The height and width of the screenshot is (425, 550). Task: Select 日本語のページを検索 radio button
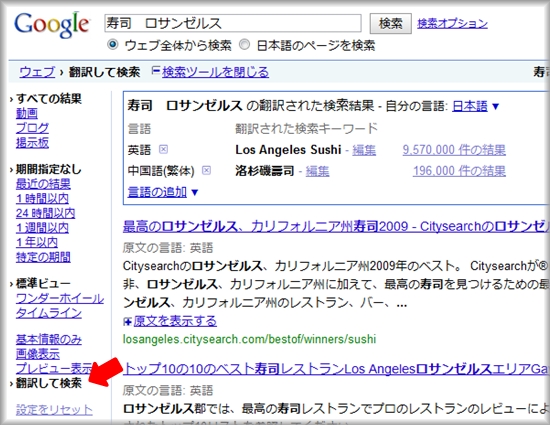pos(244,45)
